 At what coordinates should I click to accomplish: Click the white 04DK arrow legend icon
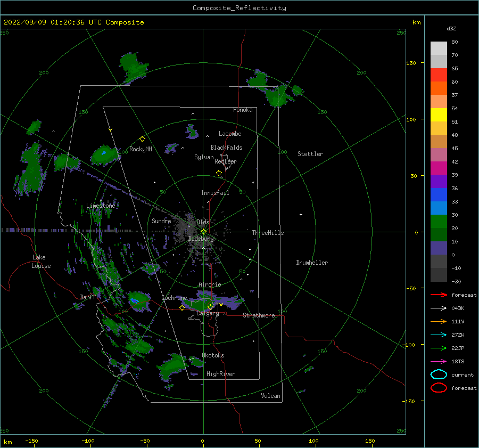tap(439, 308)
